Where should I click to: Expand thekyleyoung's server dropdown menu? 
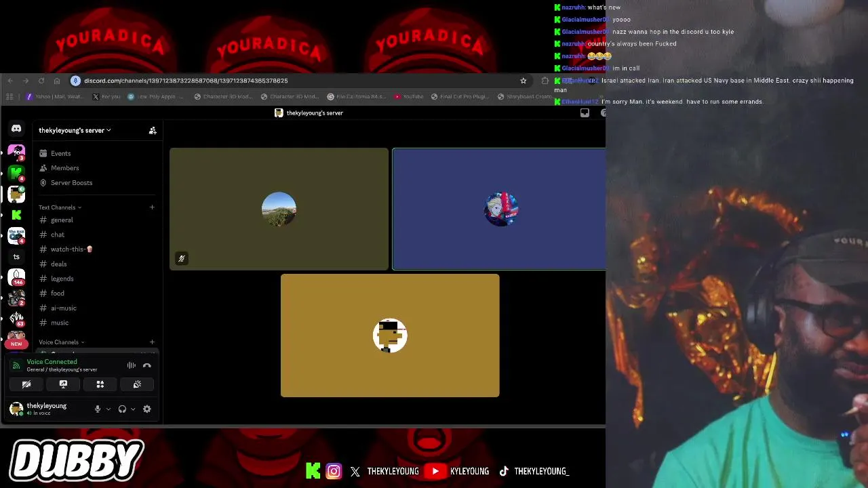pyautogui.click(x=75, y=130)
